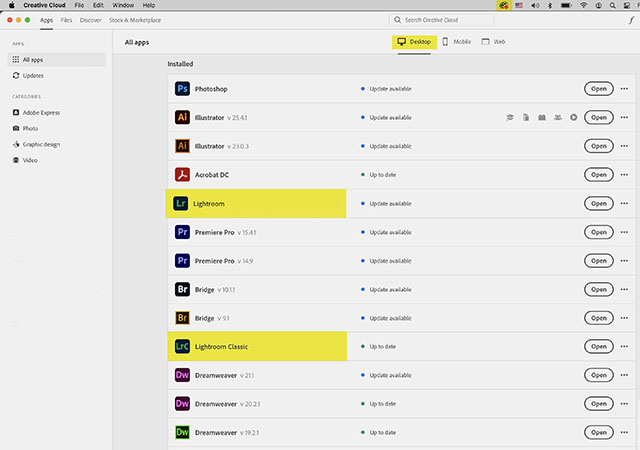Viewport: 640px width, 450px height.
Task: Open more options for Photoshop
Action: [624, 89]
